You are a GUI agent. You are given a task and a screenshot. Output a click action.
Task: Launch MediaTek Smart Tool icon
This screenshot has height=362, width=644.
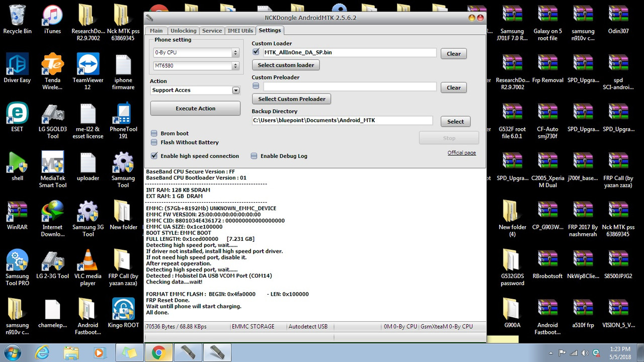click(52, 170)
